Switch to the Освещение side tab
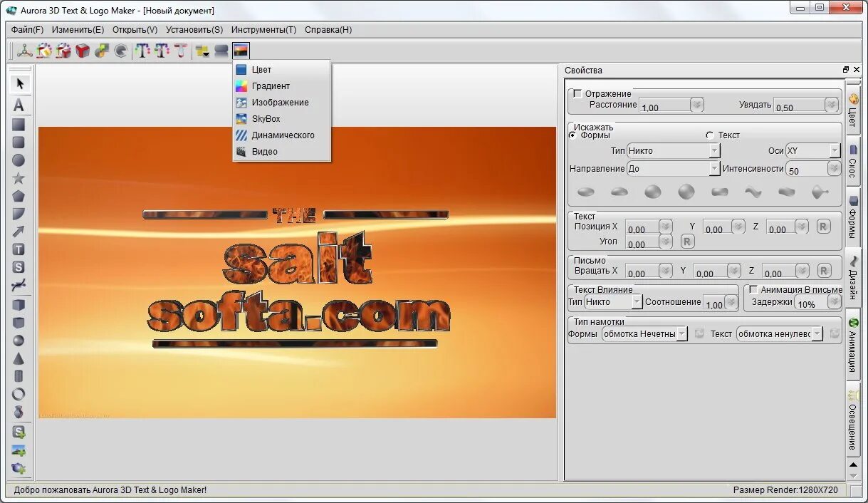This screenshot has width=868, height=503. click(853, 420)
